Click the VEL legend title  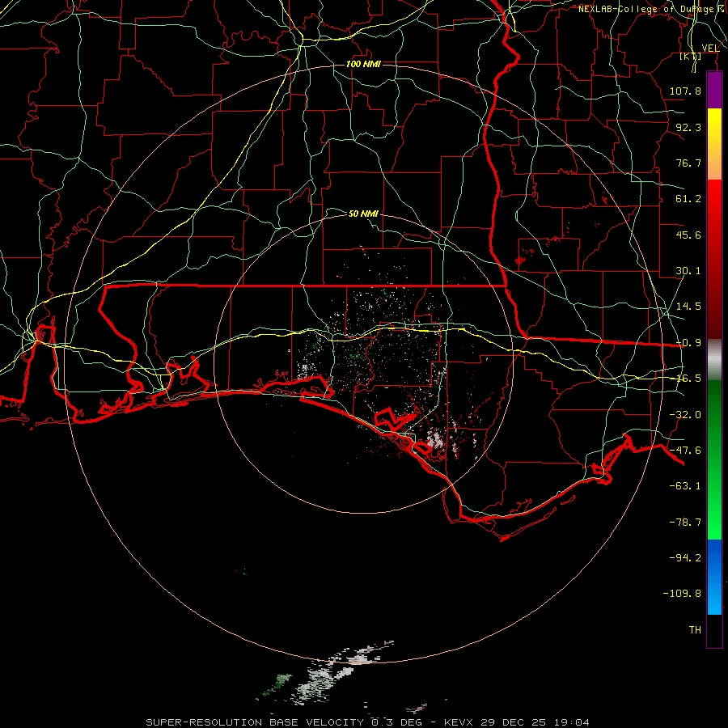(x=710, y=48)
